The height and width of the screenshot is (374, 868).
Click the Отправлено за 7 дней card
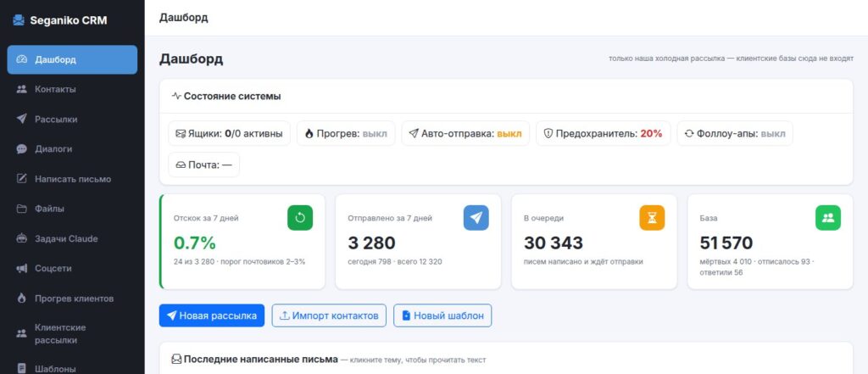pyautogui.click(x=418, y=242)
